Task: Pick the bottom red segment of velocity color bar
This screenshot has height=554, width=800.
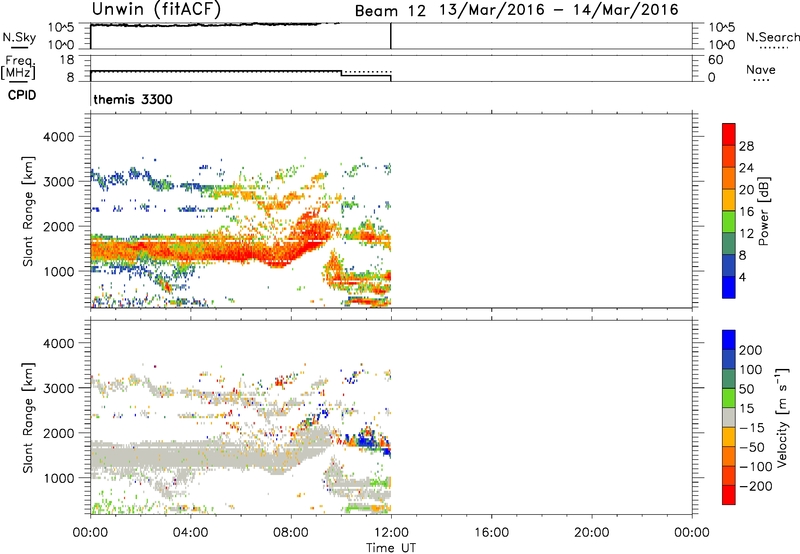Action: pos(729,495)
